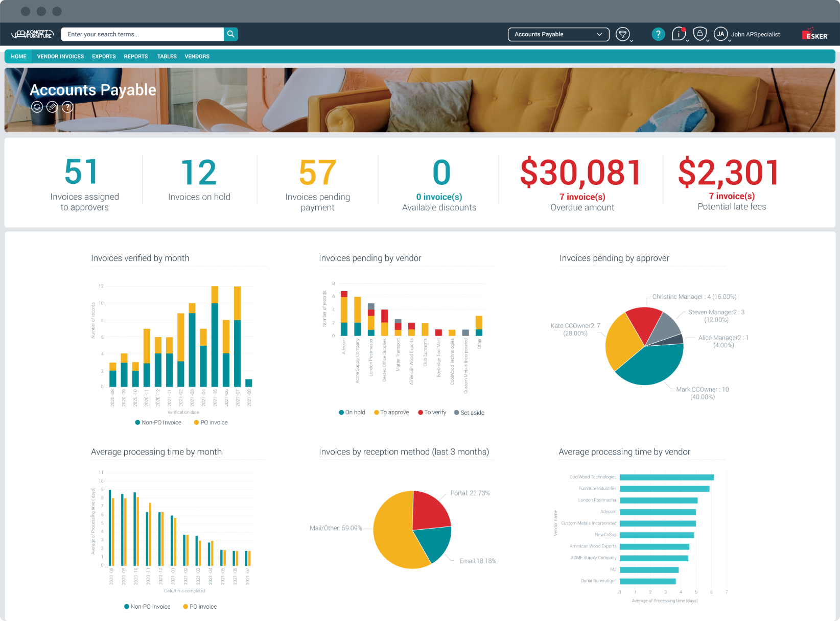The height and width of the screenshot is (621, 840).
Task: Toggle the On hold legend series
Action: [x=352, y=413]
